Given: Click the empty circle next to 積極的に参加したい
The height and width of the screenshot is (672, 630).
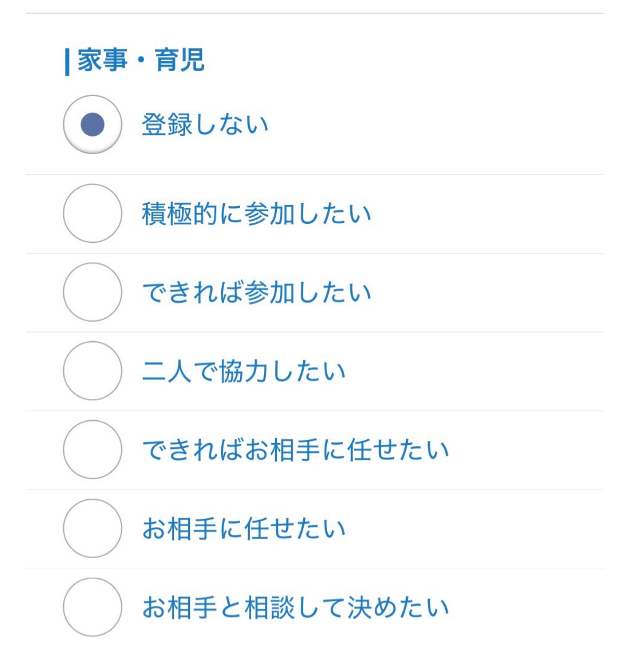Looking at the screenshot, I should pos(92,214).
